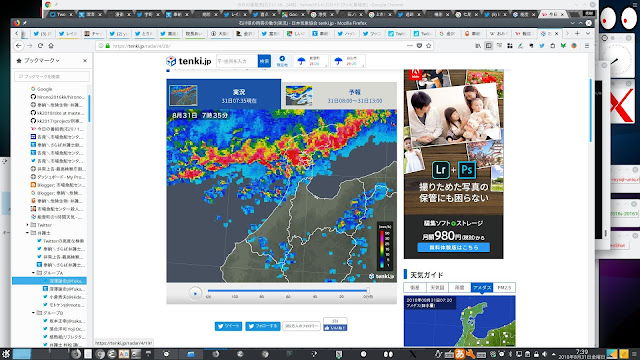This screenshot has width=640, height=360.
Task: Click the blue 検索 search button
Action: pos(264,61)
